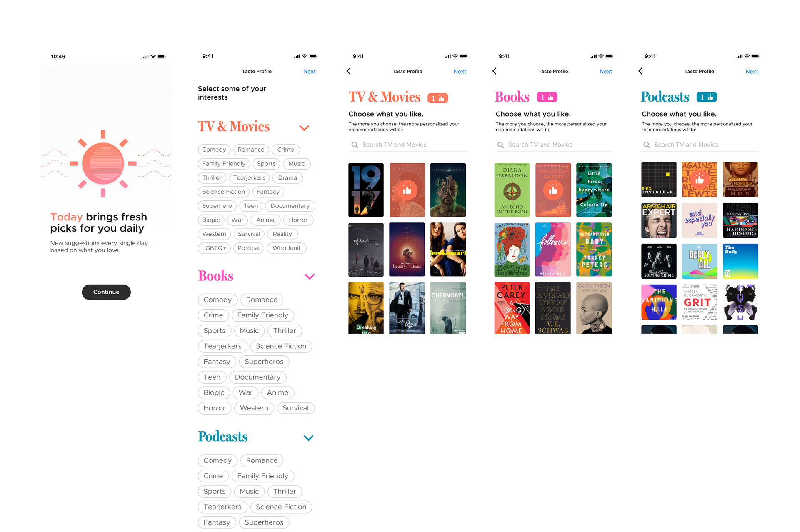
Task: Focus the search field on the Books screen
Action: tap(553, 145)
